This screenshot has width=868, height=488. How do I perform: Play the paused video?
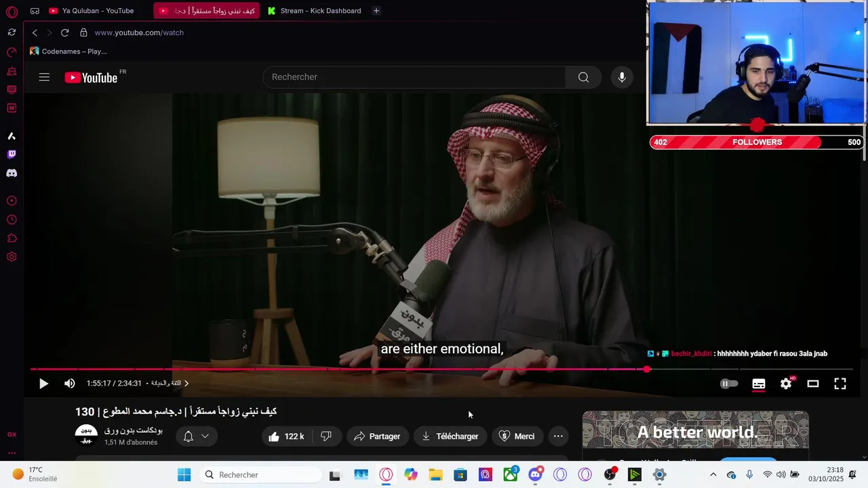pos(43,384)
